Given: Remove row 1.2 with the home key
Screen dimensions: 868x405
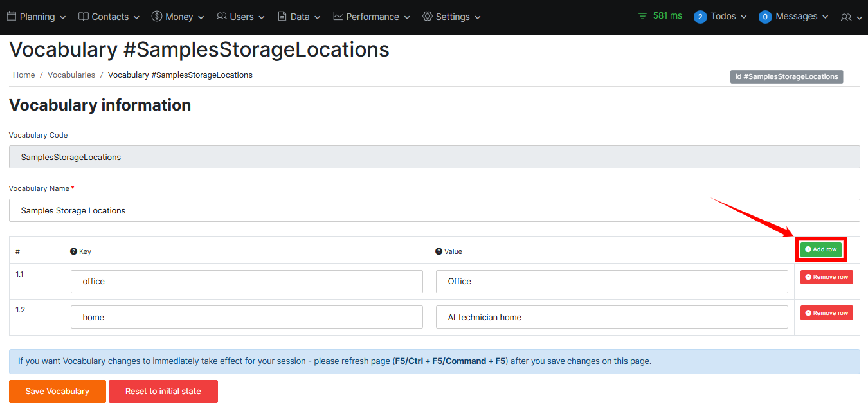Looking at the screenshot, I should 826,313.
